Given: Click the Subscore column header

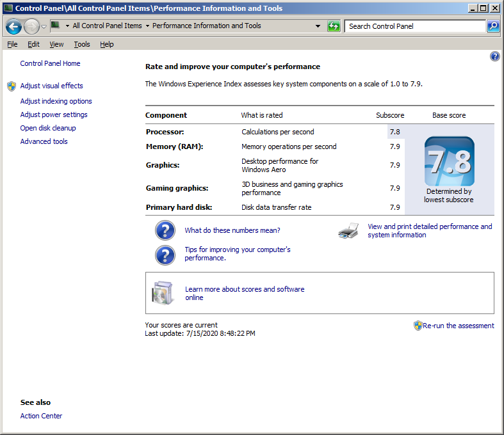Looking at the screenshot, I should point(390,115).
